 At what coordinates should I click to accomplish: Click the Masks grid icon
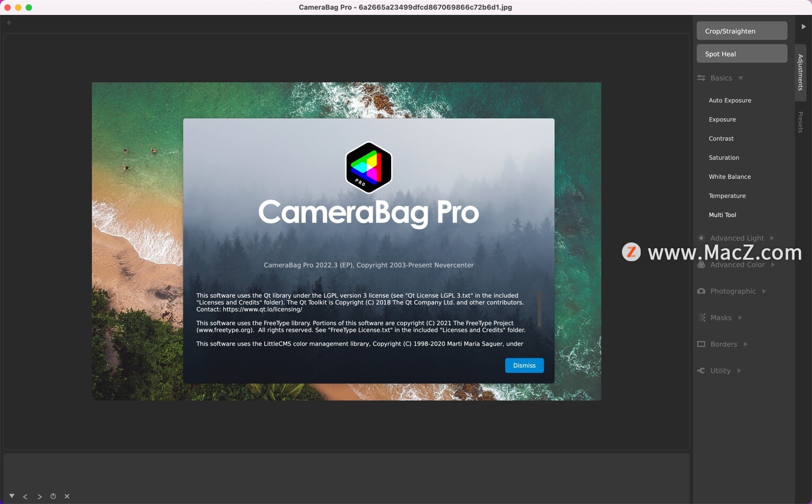702,317
